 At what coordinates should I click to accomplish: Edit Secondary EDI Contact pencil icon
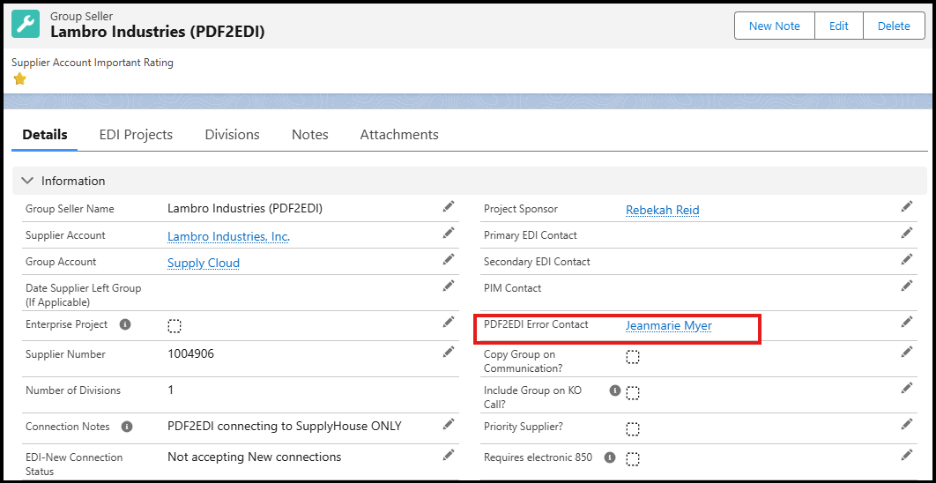click(x=907, y=259)
